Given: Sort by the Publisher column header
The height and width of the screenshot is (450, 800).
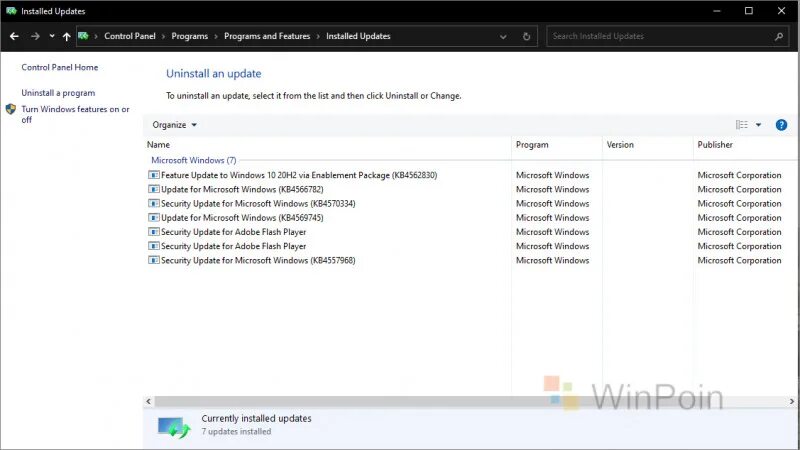Looking at the screenshot, I should 715,145.
